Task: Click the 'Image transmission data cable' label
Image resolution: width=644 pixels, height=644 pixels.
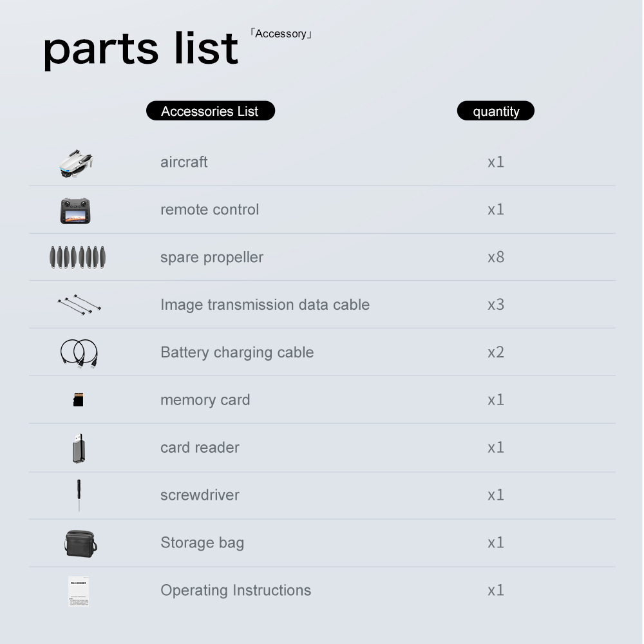Action: (x=265, y=305)
